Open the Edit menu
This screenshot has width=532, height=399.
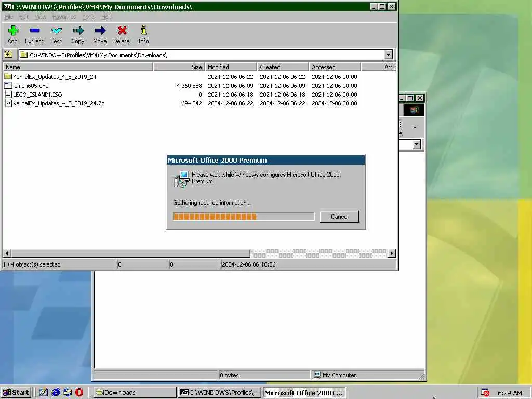[23, 17]
